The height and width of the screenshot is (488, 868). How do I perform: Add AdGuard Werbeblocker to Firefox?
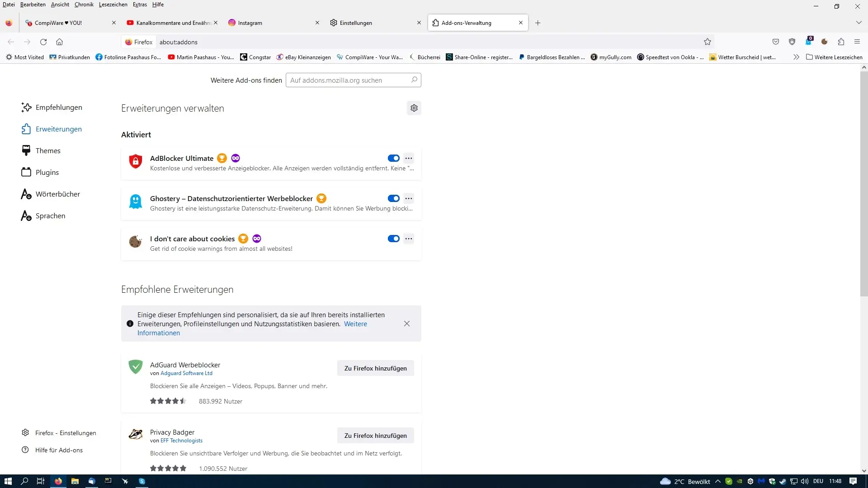click(x=376, y=368)
